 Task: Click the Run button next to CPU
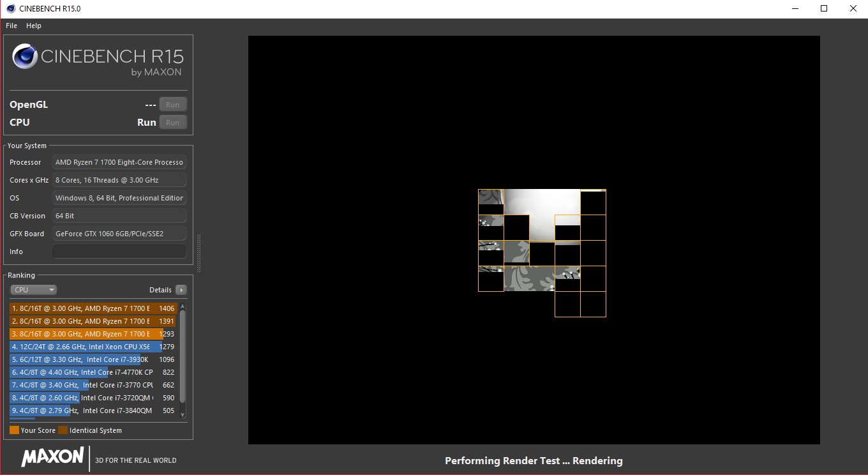tap(173, 123)
